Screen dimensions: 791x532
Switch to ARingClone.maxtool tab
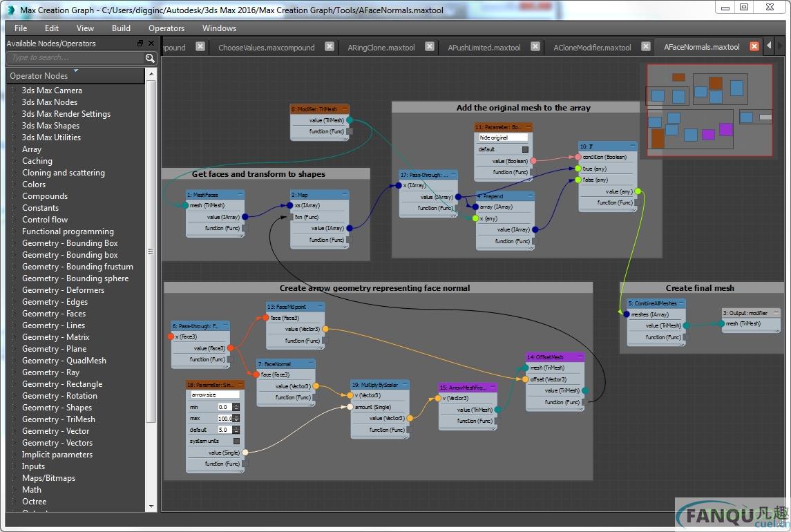(381, 48)
